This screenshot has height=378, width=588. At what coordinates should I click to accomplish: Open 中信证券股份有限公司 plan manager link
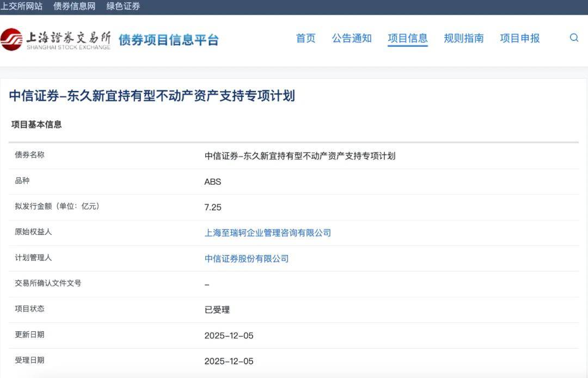[x=247, y=258]
